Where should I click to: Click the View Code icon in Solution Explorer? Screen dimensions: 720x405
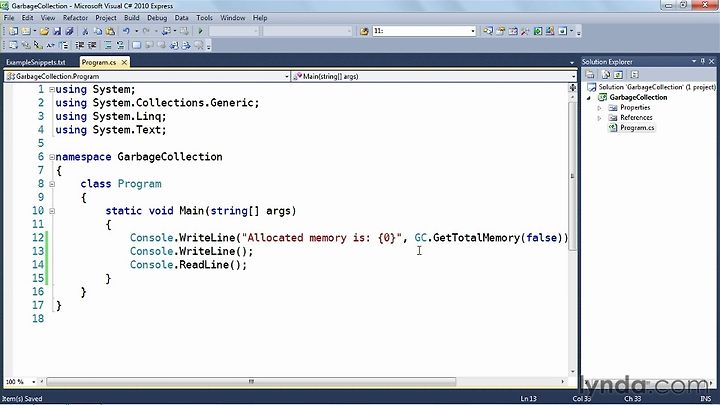point(635,74)
